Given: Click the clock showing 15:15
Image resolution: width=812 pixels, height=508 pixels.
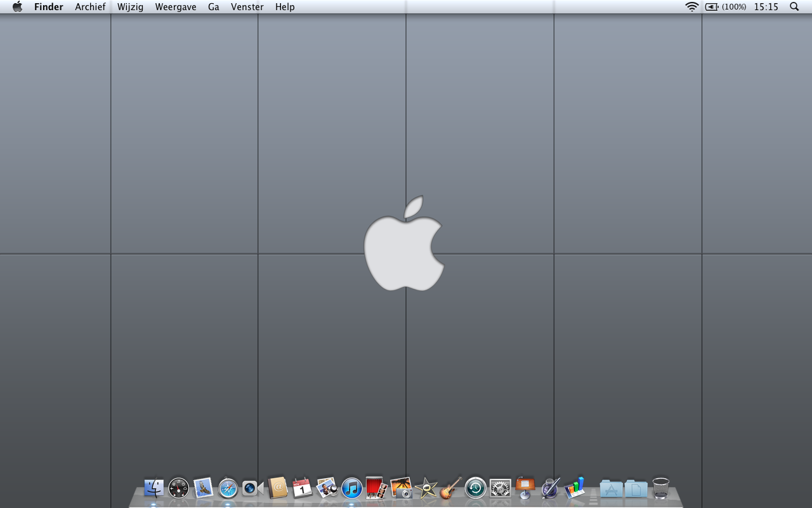Looking at the screenshot, I should point(766,7).
